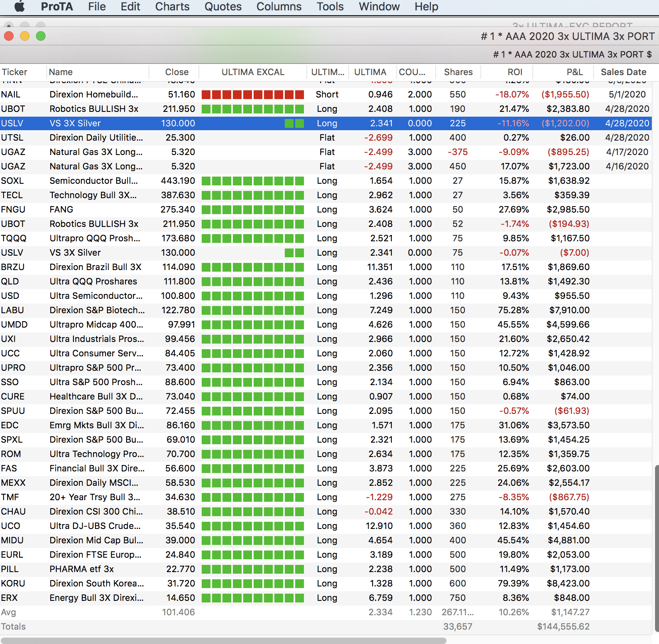Select the UTSL Direxion Daily Utilities row
Image resolution: width=659 pixels, height=644 pixels.
(x=326, y=137)
